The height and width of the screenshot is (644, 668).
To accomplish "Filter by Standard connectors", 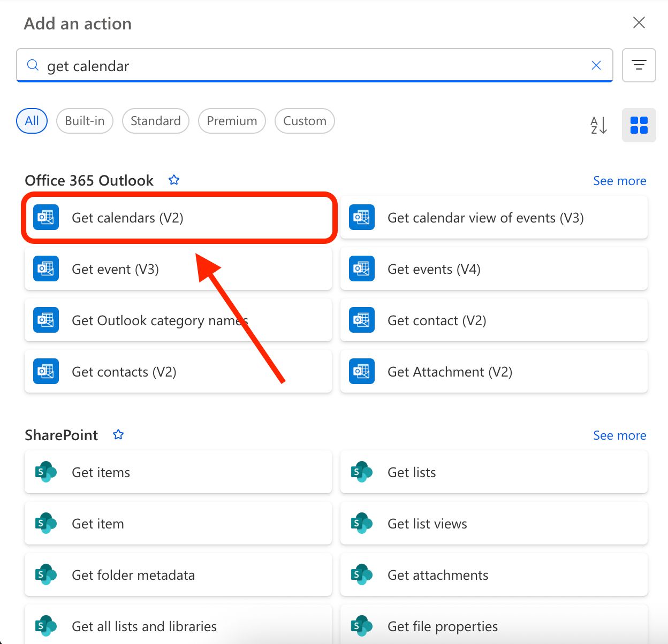I will pyautogui.click(x=156, y=121).
